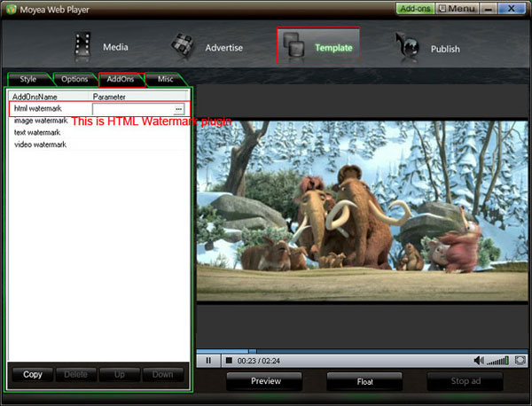
Task: Click the AddOnsName column header
Action: (49, 97)
